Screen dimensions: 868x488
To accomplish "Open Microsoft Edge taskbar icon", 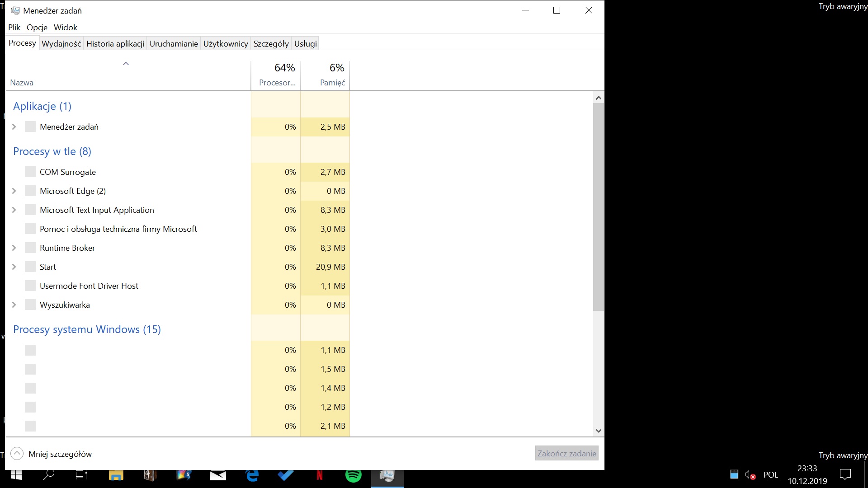I will (252, 475).
